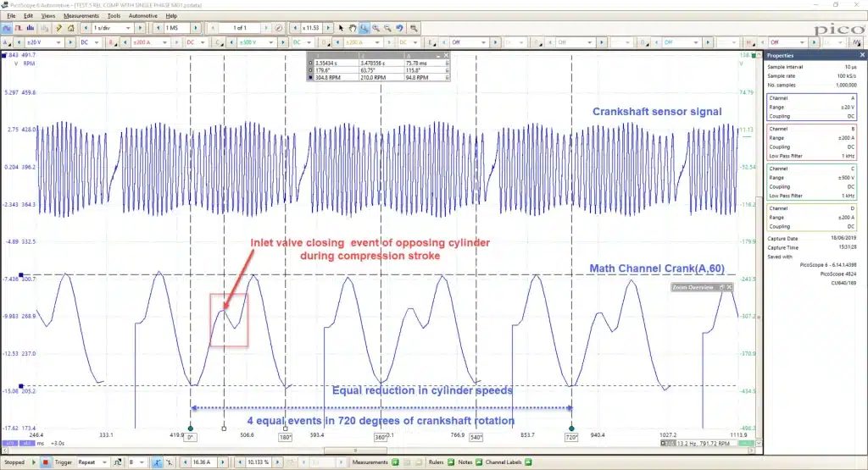Viewport: 868px width, 470px height.
Task: Click the home startup settings icon
Action: [x=71, y=28]
